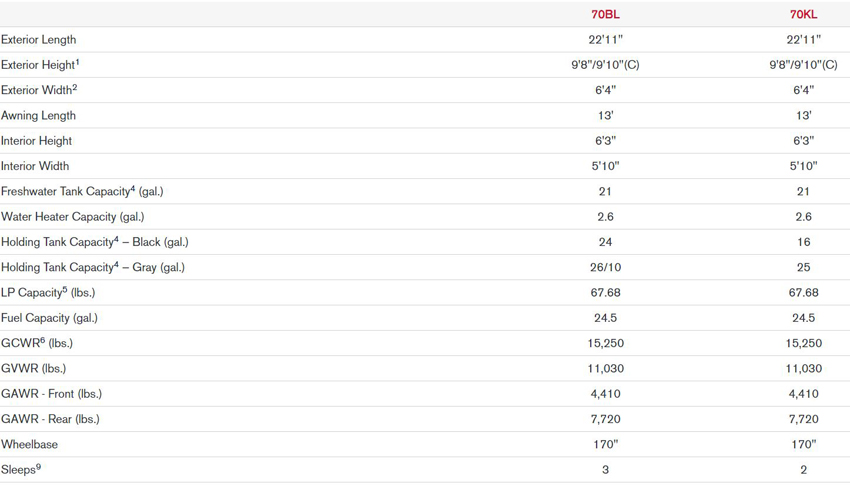
Task: Click the Awning Length row label
Action: click(x=38, y=115)
